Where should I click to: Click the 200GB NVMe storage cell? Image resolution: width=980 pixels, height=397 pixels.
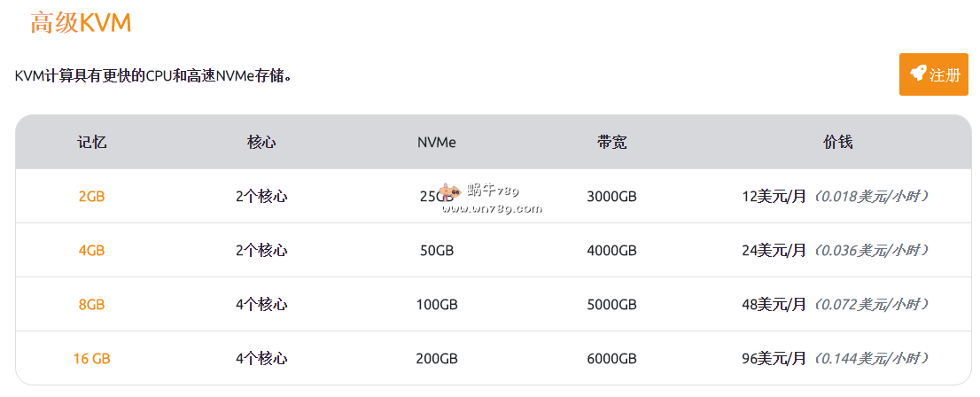click(437, 359)
